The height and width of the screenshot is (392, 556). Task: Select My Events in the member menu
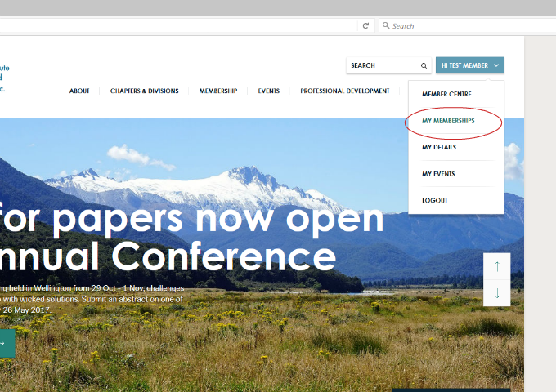[438, 174]
